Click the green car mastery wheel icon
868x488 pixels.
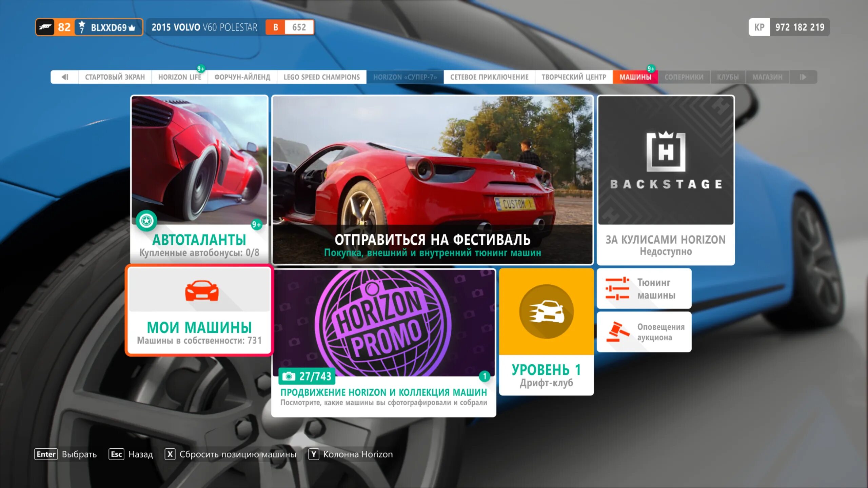146,221
